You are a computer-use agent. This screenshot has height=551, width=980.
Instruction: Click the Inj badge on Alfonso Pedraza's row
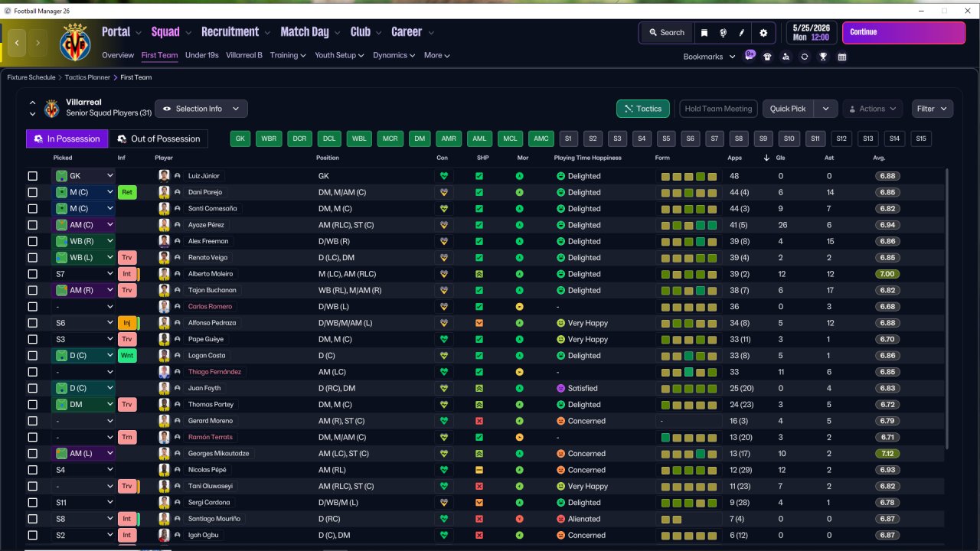[x=127, y=323]
